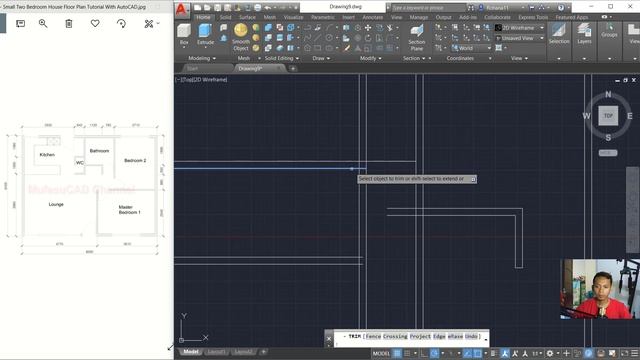Click the Plot icon in quick access toolbar
The width and height of the screenshot is (640, 360).
(258, 7)
